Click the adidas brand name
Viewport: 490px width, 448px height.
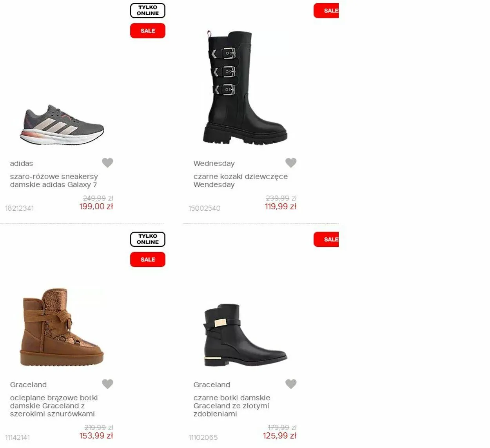pos(22,164)
